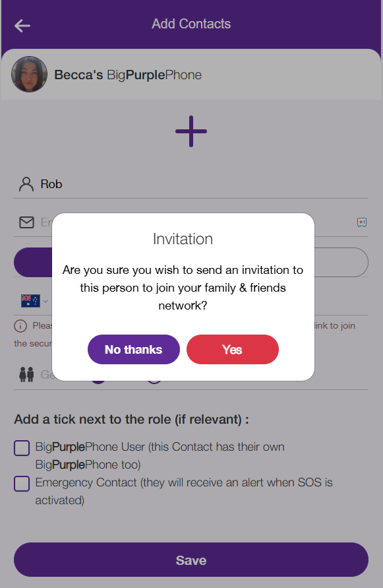Click the person icon beside Rob
Image resolution: width=383 pixels, height=588 pixels.
coord(26,184)
